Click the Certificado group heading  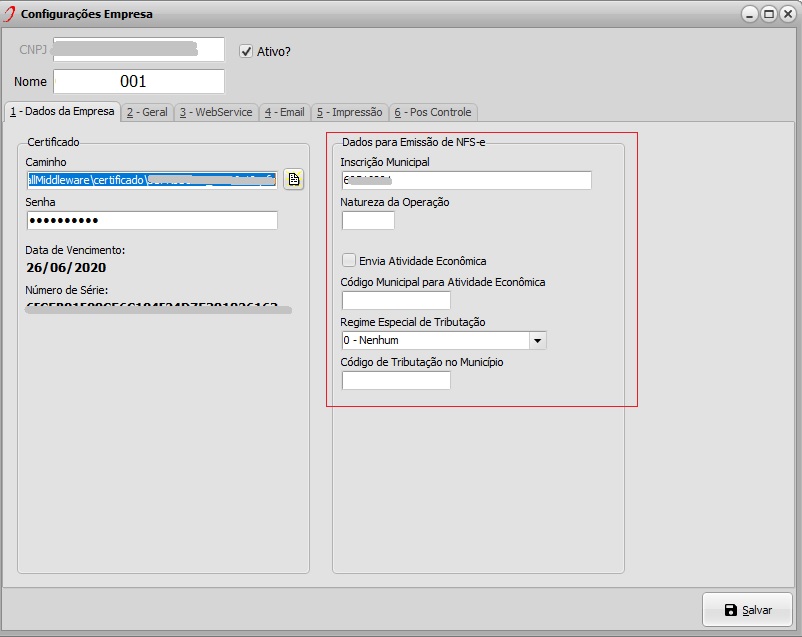53,142
